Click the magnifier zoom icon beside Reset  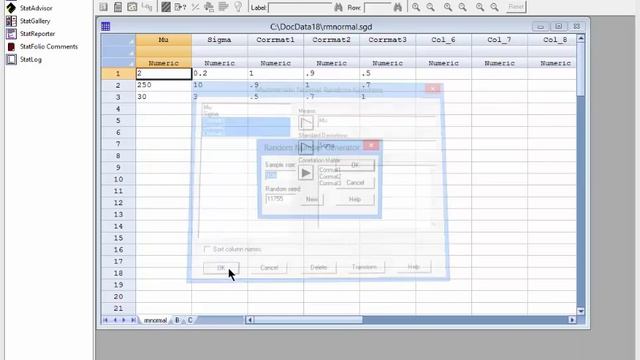(494, 7)
